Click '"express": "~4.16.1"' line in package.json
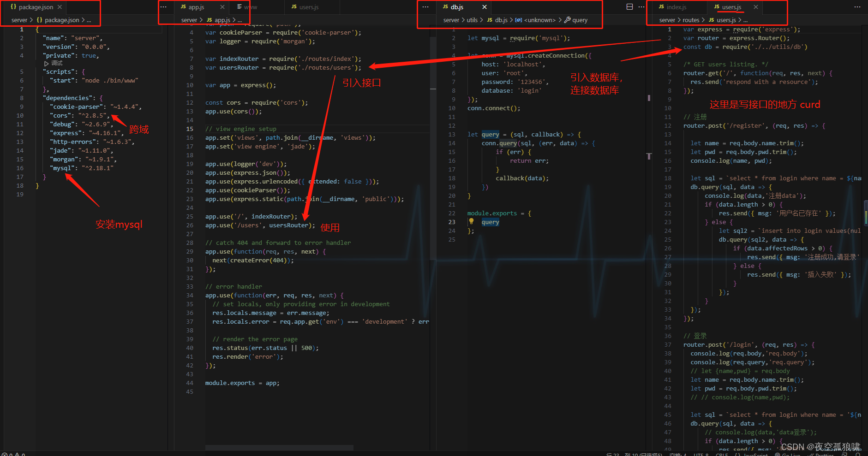The width and height of the screenshot is (868, 456). [x=87, y=133]
